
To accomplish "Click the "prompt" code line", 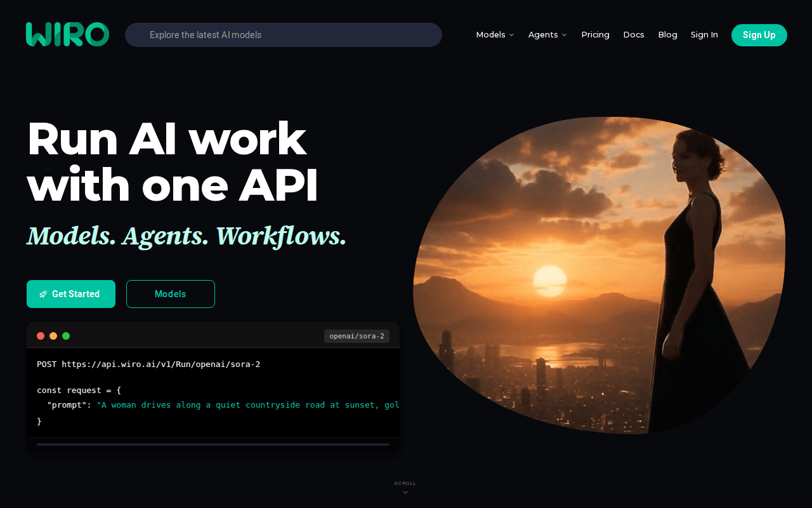I will (218, 405).
